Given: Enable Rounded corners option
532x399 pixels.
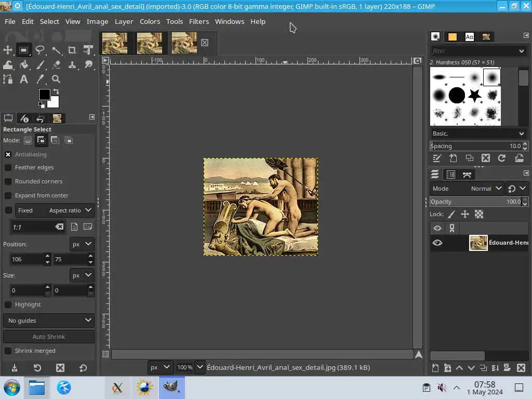Looking at the screenshot, I should pos(8,181).
